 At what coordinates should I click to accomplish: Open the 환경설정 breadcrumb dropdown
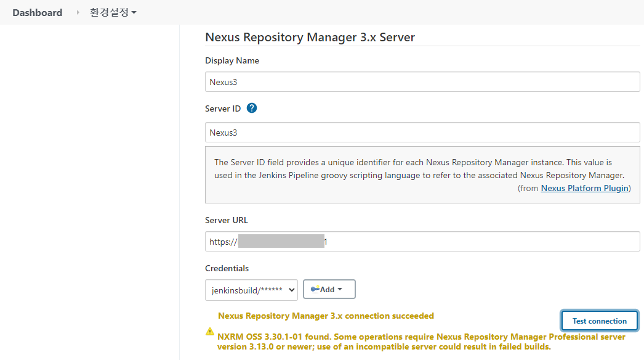(113, 12)
